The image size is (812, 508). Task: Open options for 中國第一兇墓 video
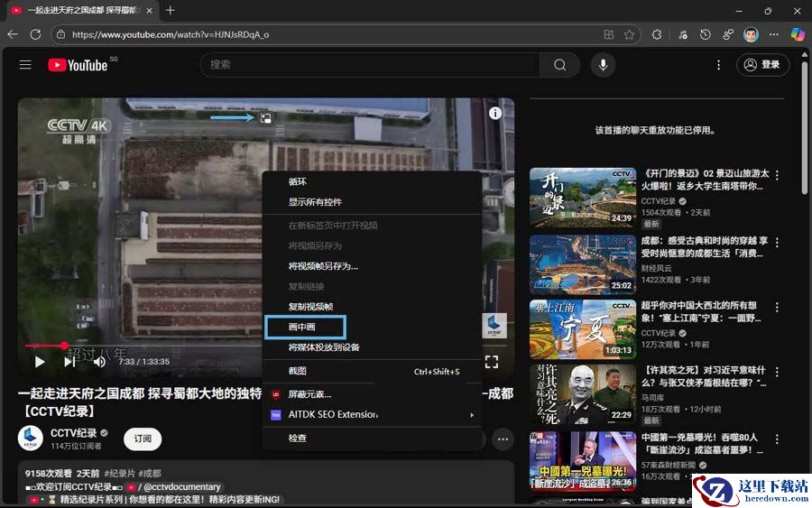tap(777, 439)
